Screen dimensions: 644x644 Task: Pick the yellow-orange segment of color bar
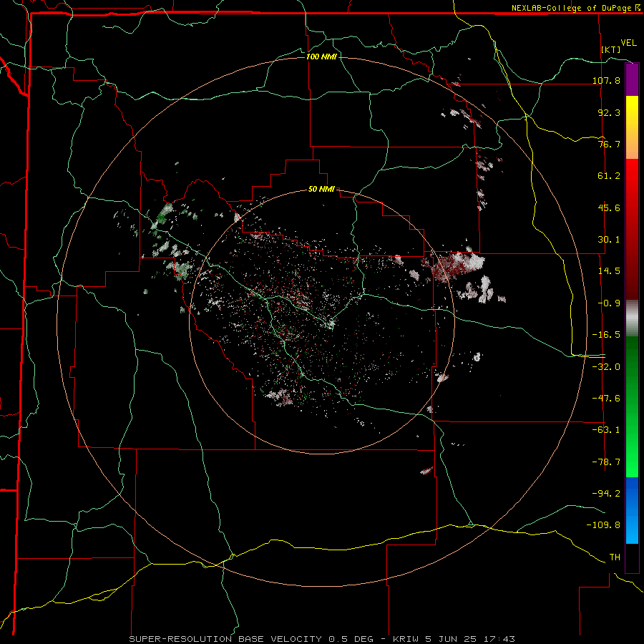click(x=632, y=127)
